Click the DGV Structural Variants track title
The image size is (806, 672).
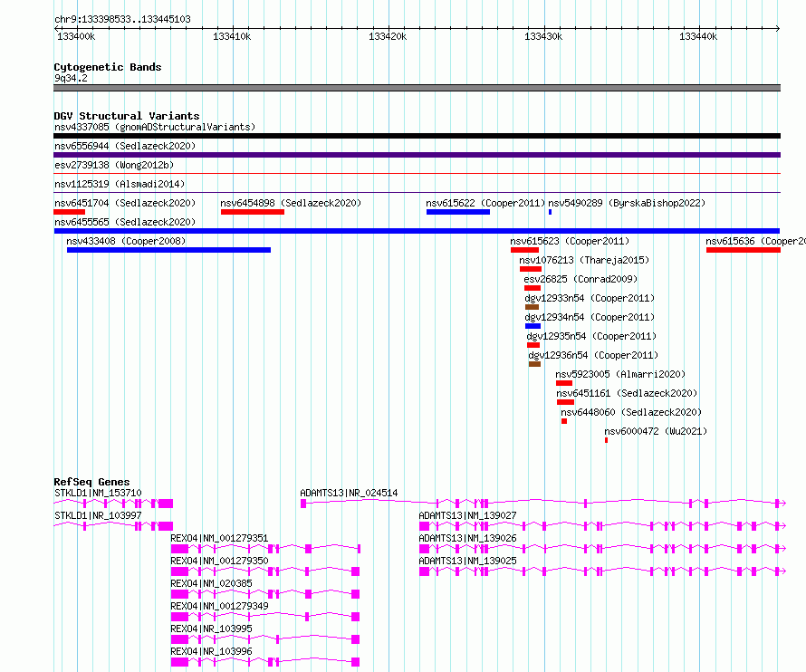click(127, 116)
